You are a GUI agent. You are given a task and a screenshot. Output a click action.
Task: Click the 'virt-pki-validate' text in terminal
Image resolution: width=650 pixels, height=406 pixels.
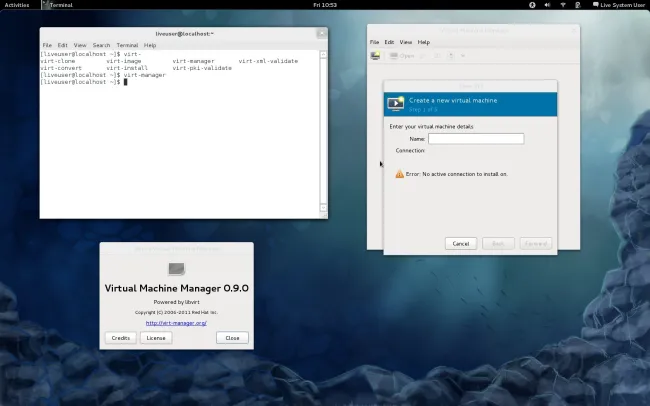click(202, 68)
